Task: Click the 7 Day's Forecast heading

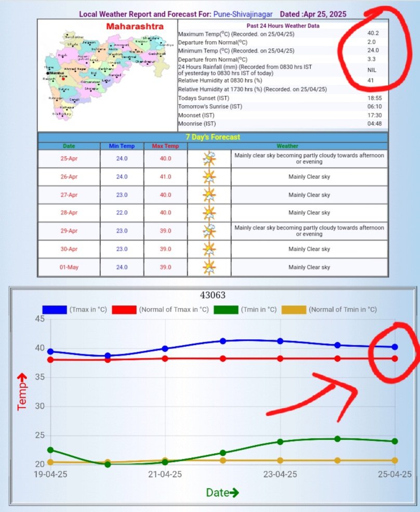Action: tap(213, 137)
